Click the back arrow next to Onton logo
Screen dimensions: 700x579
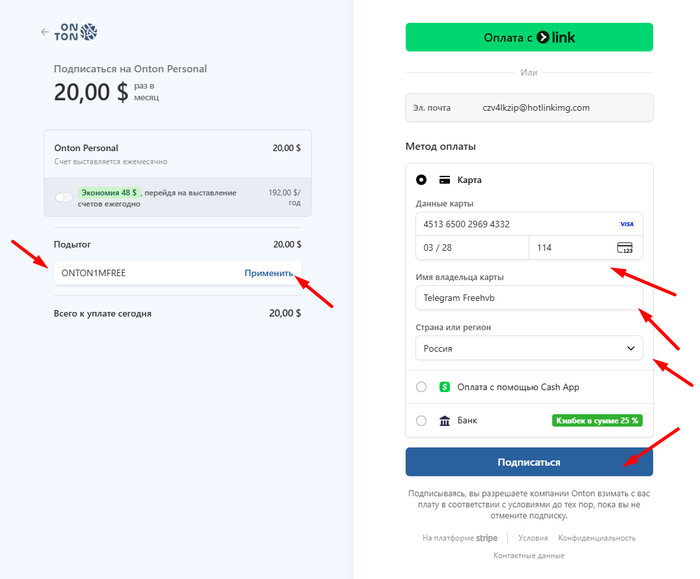tap(44, 32)
